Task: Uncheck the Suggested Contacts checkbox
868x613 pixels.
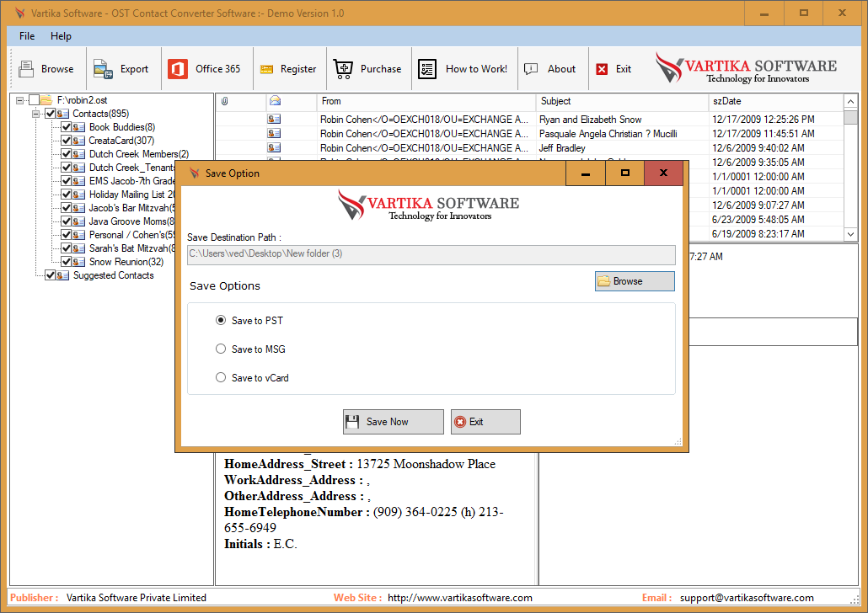Action: click(x=50, y=275)
